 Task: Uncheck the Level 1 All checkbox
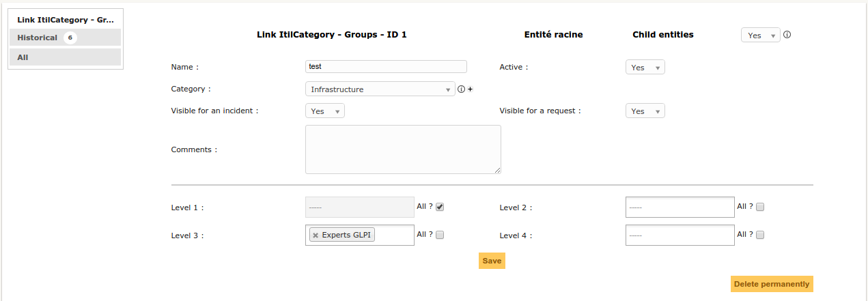440,207
